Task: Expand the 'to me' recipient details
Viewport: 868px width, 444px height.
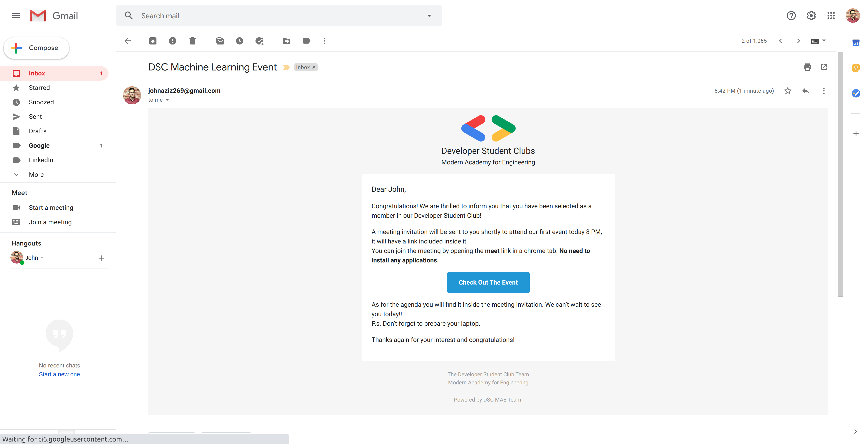Action: pyautogui.click(x=167, y=100)
